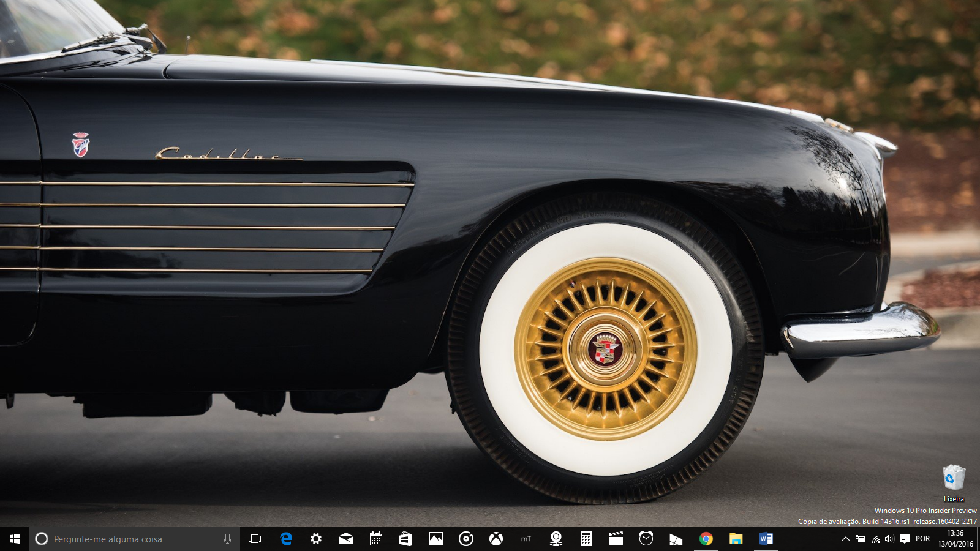Open the taskbar app icon left of Chrome
The width and height of the screenshot is (980, 551).
[x=676, y=539]
